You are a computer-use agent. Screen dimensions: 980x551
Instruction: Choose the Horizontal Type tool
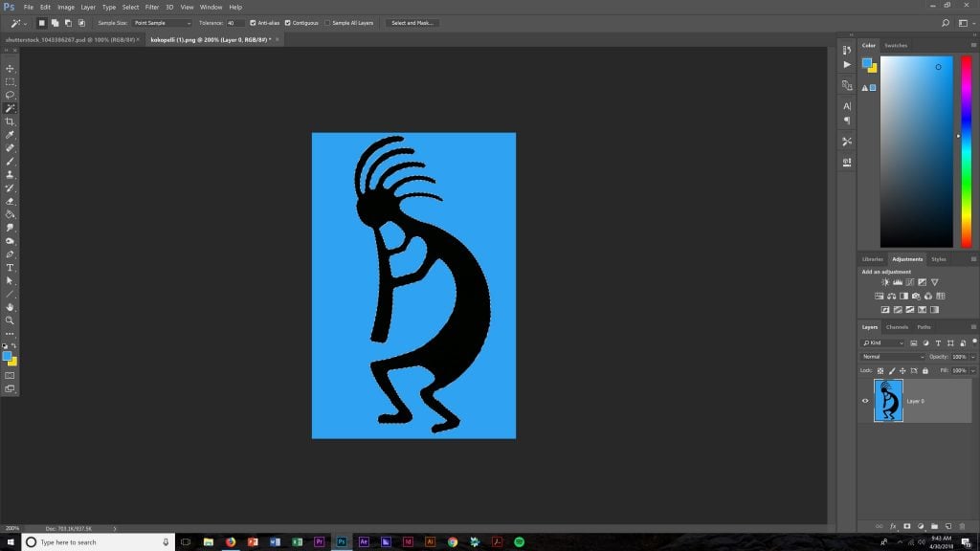10,268
